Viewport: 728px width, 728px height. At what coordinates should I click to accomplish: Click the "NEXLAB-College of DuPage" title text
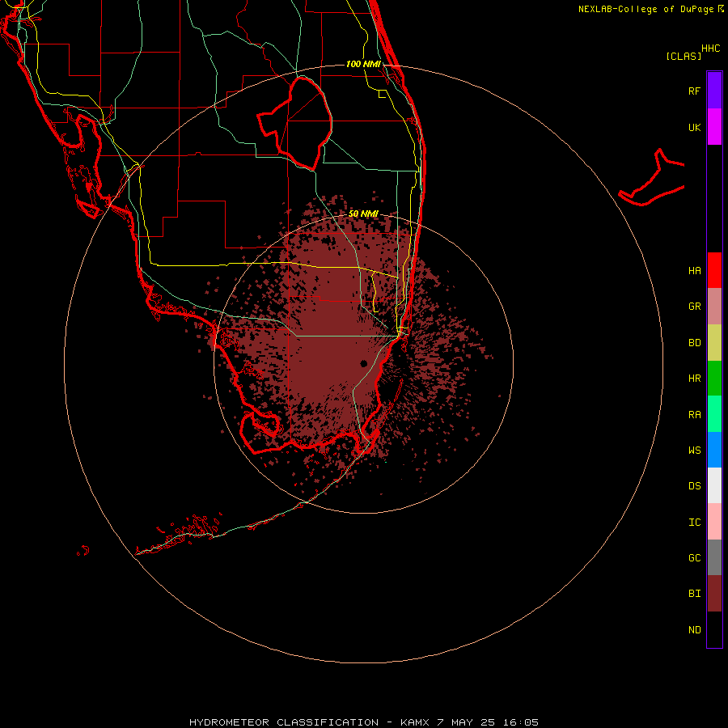pos(645,9)
